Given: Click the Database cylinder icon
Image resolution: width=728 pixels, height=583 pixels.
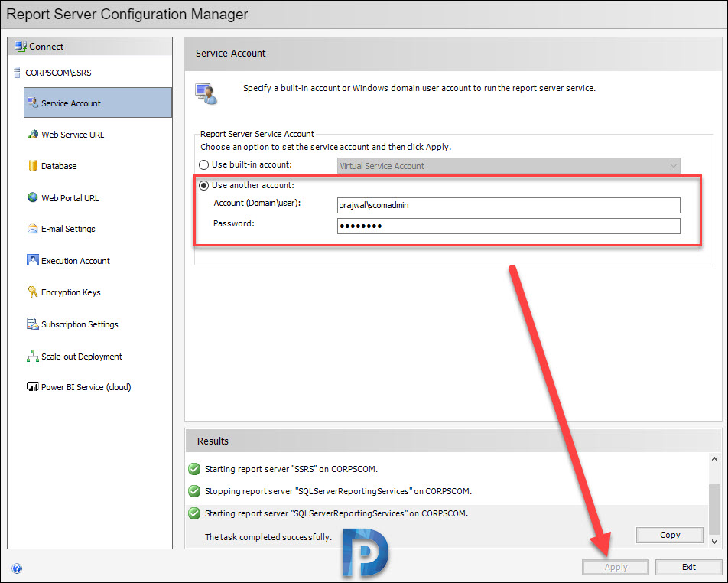Looking at the screenshot, I should pyautogui.click(x=32, y=166).
